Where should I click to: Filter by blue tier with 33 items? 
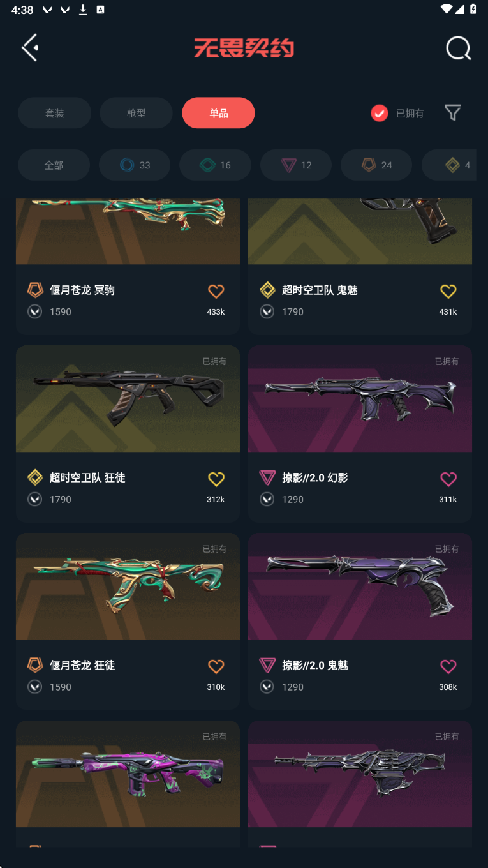[x=135, y=165]
